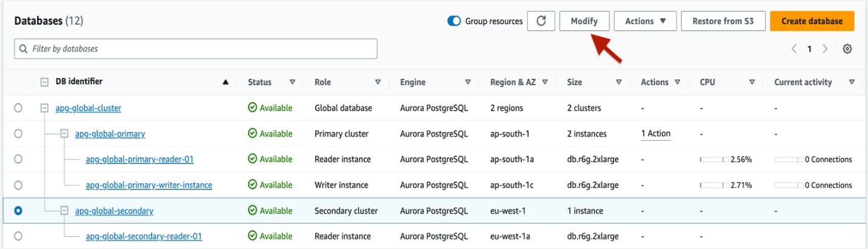Collapse the apg-global-cluster tree node

[x=44, y=108]
